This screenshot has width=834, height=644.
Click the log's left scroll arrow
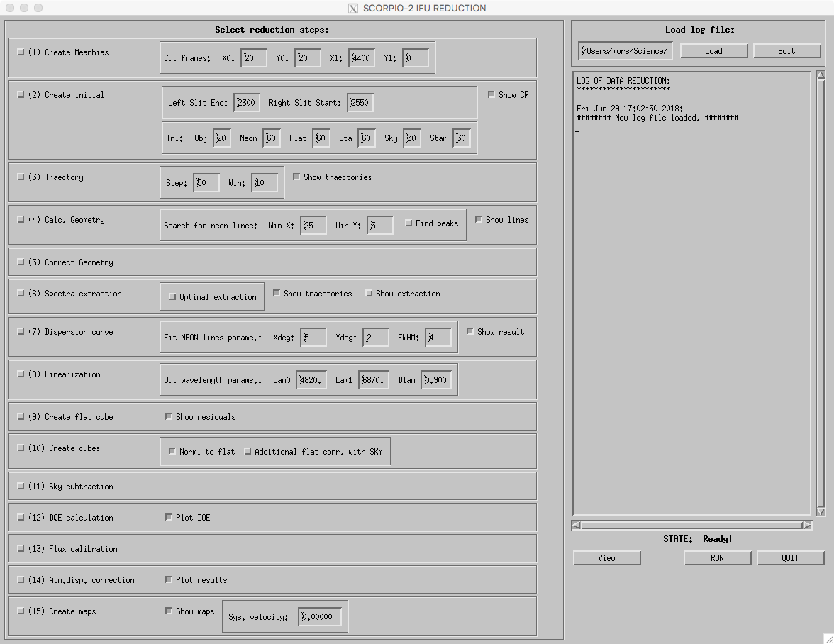(576, 525)
